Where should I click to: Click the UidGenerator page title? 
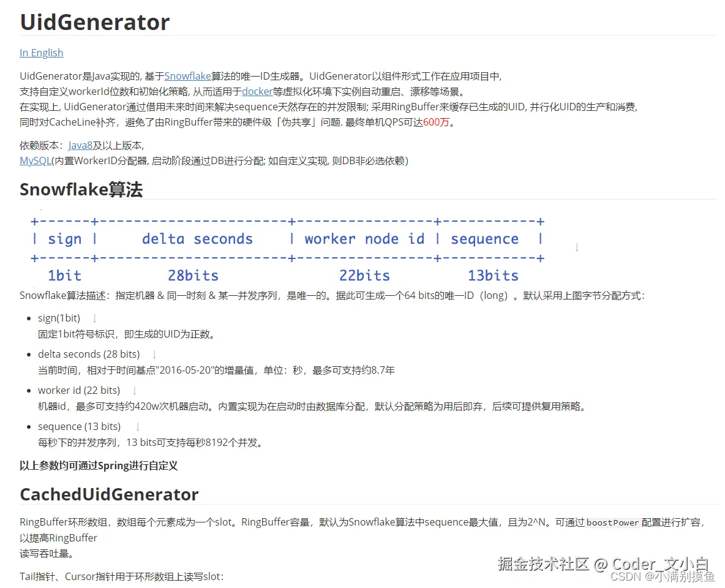coord(94,22)
